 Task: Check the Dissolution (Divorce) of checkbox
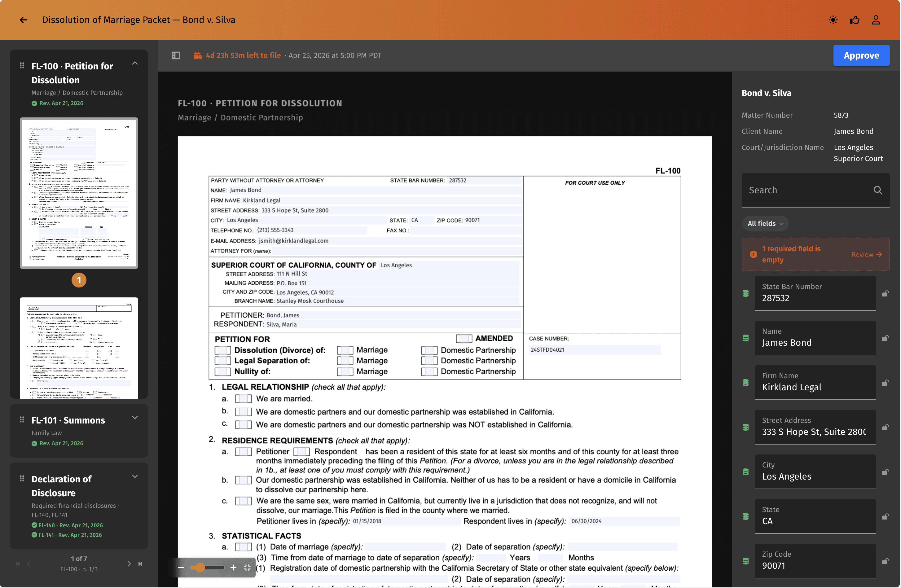click(x=222, y=350)
